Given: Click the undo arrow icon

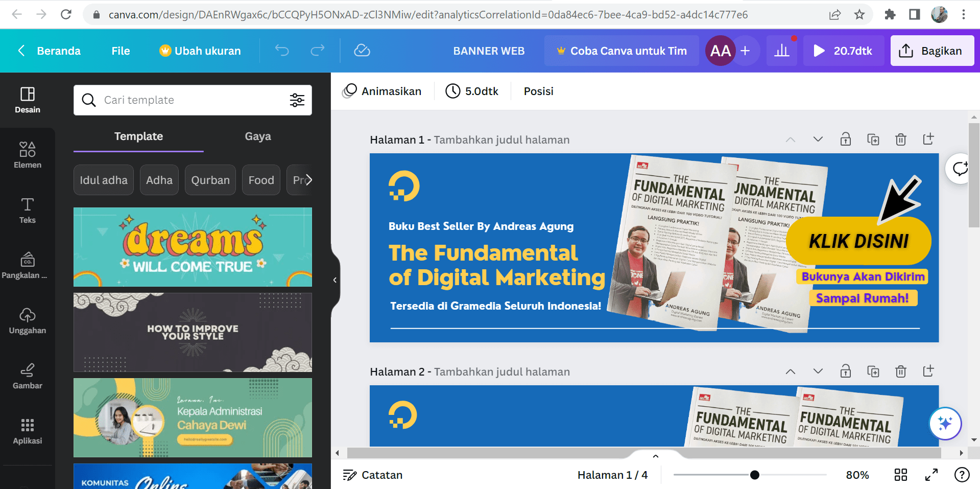Looking at the screenshot, I should tap(282, 51).
